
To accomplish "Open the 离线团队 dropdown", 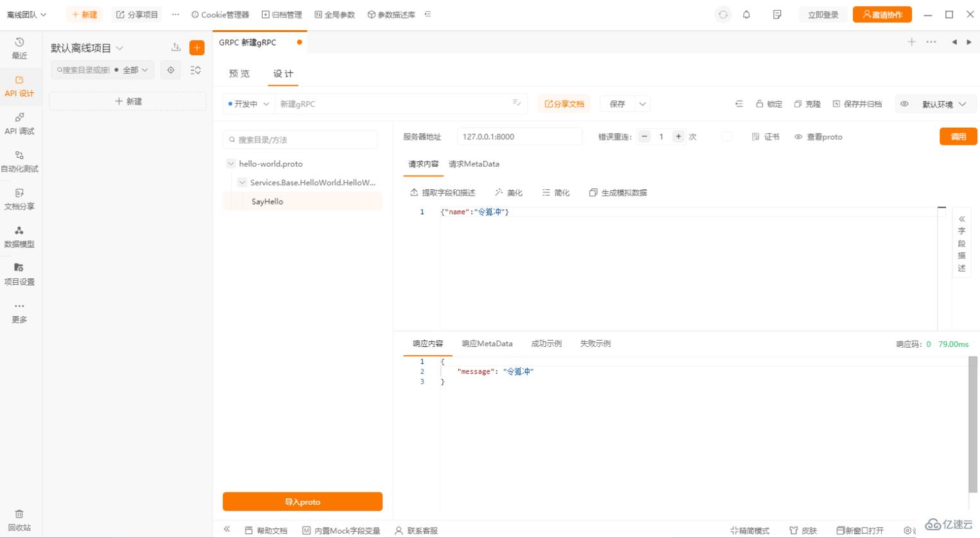I will 27,15.
